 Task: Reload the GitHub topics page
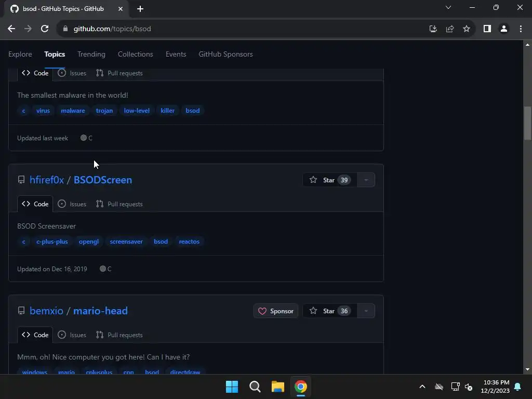(x=45, y=29)
